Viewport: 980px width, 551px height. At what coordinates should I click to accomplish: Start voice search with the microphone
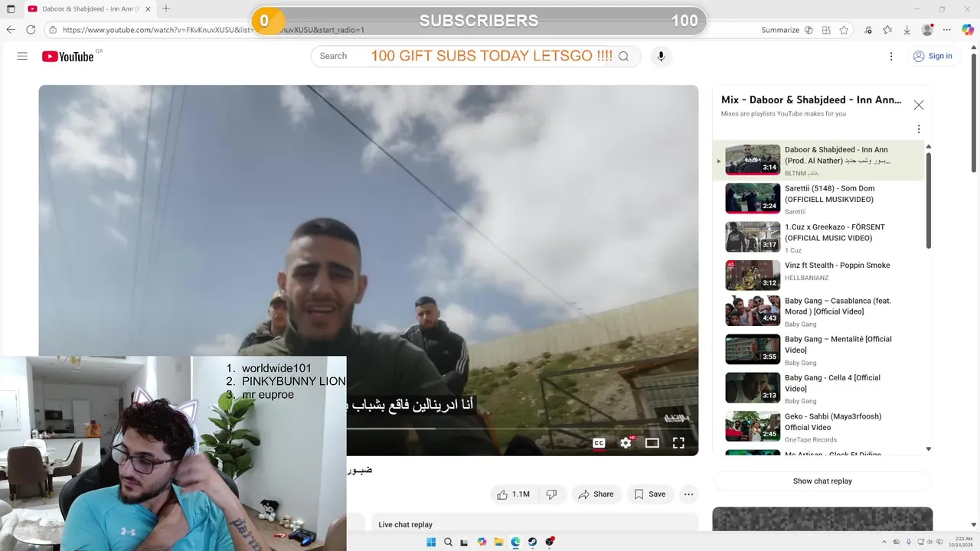[661, 56]
